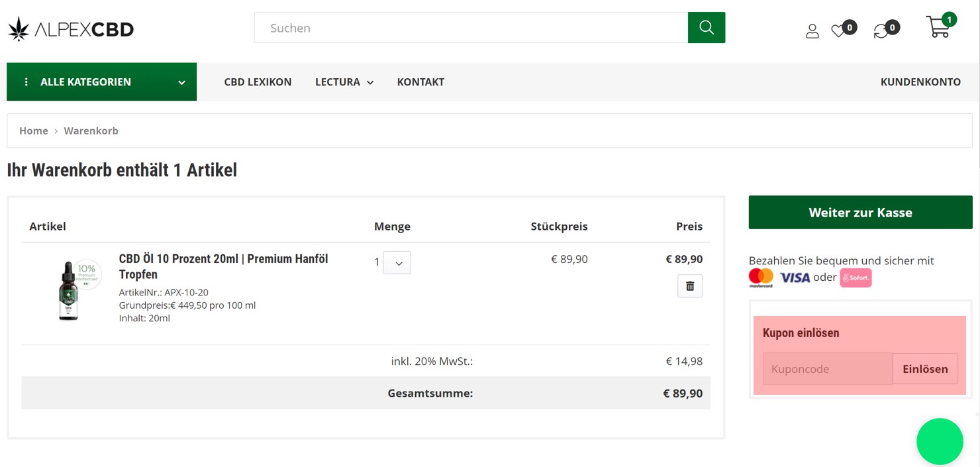Open the green chat bubble
Screen dimensions: 980x467
pyautogui.click(x=940, y=441)
